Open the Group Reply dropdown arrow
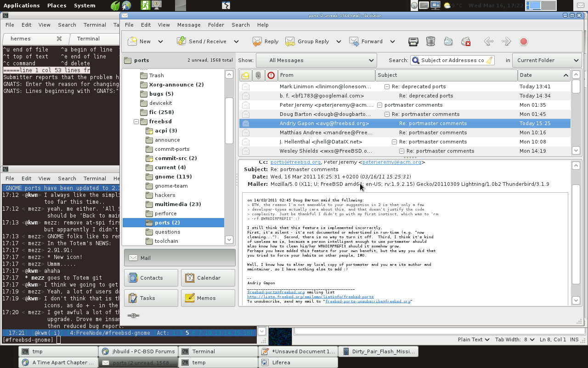This screenshot has width=588, height=368. coord(339,41)
